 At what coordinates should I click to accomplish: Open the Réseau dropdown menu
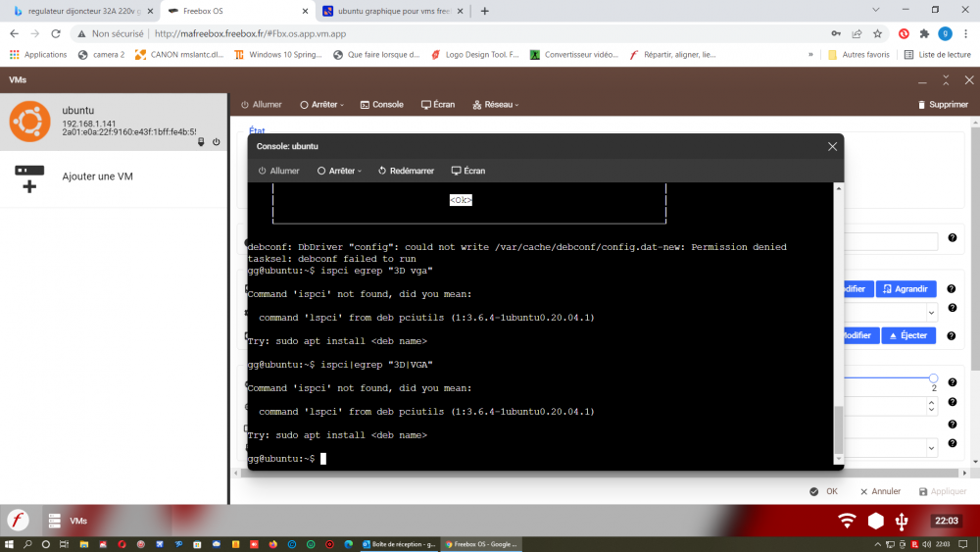pyautogui.click(x=495, y=105)
